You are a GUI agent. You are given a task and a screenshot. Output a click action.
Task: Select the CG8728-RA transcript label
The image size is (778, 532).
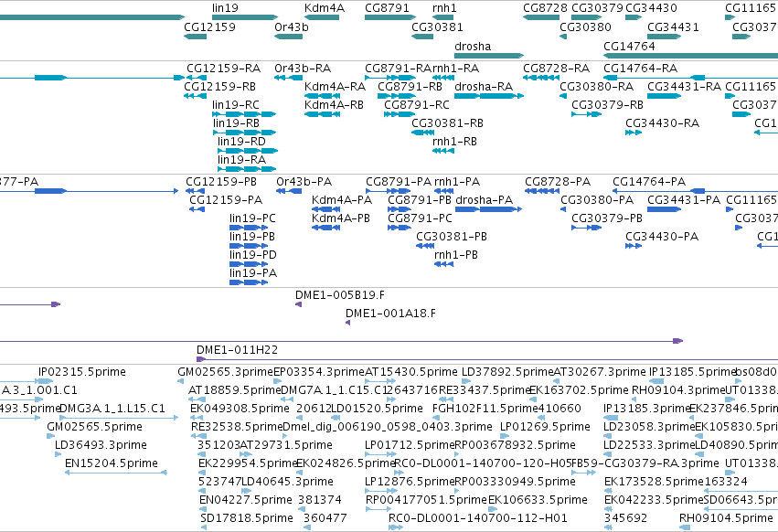pyautogui.click(x=556, y=68)
